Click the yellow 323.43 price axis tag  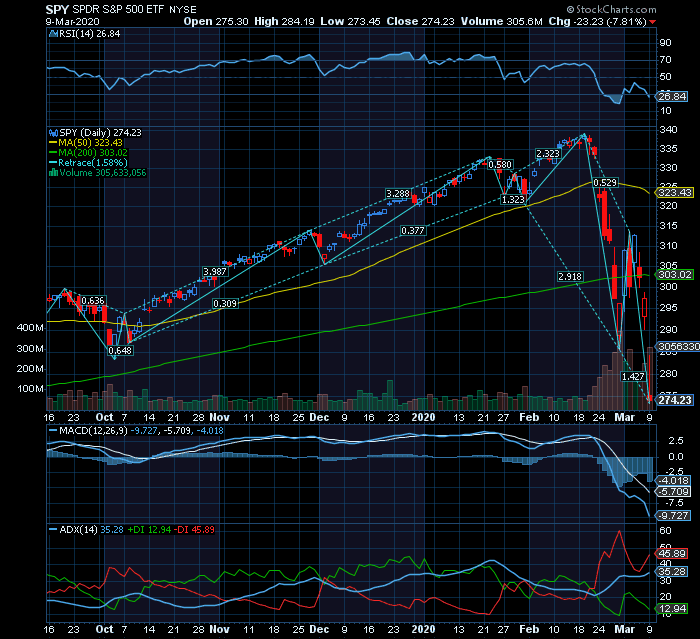click(x=675, y=192)
